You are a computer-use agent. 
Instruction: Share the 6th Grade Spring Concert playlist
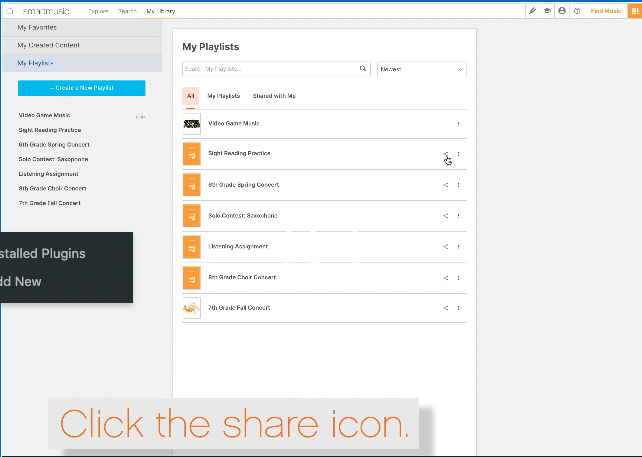click(446, 185)
